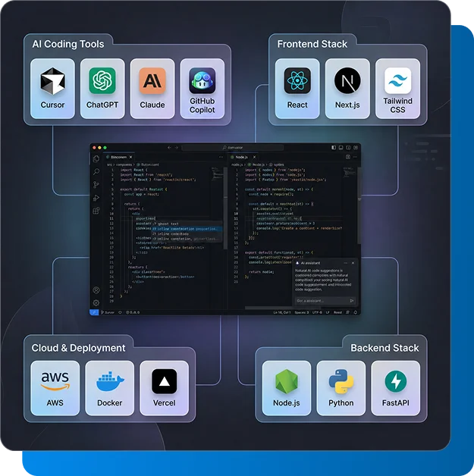The height and width of the screenshot is (476, 474).
Task: Click the remote indicator in the status bar
Action: point(94,312)
